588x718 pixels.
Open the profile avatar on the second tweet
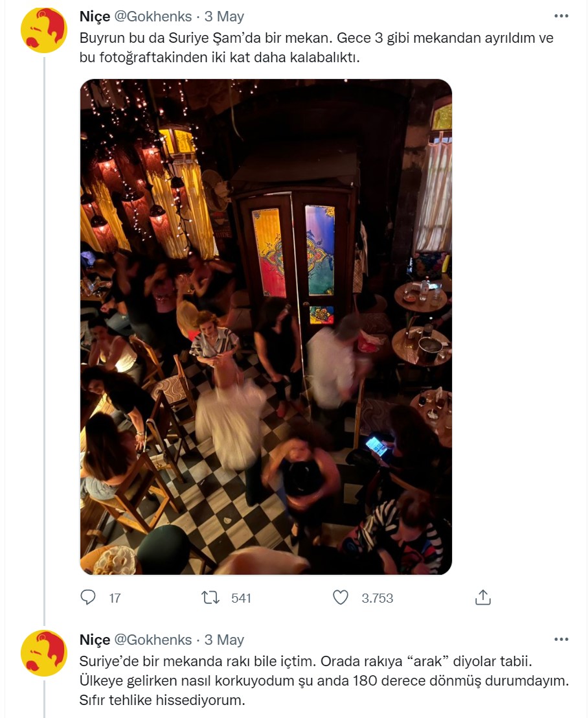[x=43, y=651]
